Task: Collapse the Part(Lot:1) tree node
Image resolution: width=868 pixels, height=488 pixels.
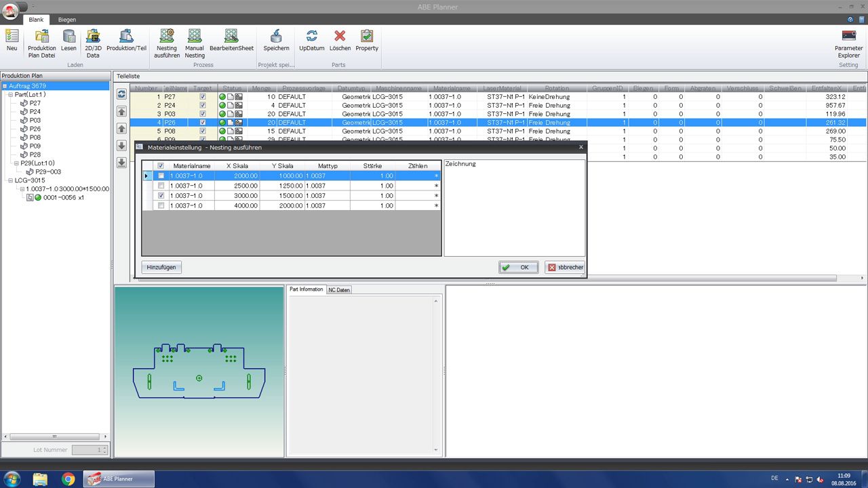Action: point(11,95)
